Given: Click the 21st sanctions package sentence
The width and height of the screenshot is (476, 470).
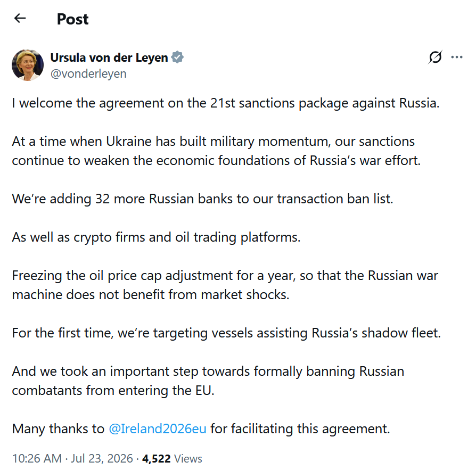Looking at the screenshot, I should (x=226, y=103).
